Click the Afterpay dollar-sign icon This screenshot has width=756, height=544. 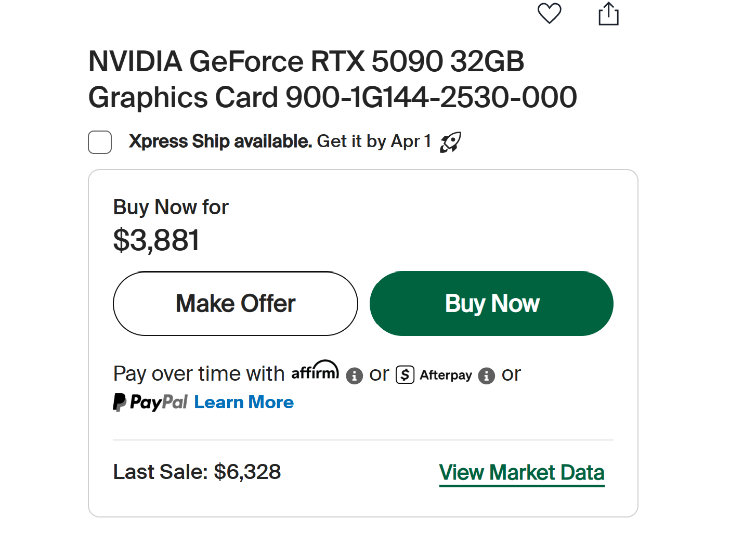click(405, 375)
